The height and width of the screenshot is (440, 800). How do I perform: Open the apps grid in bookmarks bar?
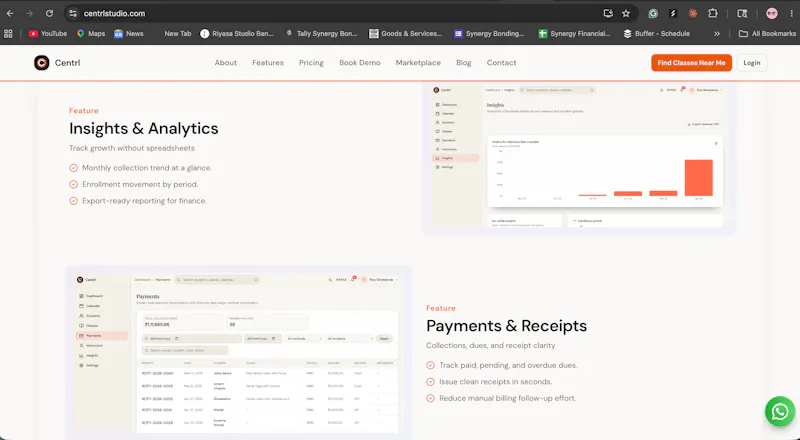click(x=8, y=34)
